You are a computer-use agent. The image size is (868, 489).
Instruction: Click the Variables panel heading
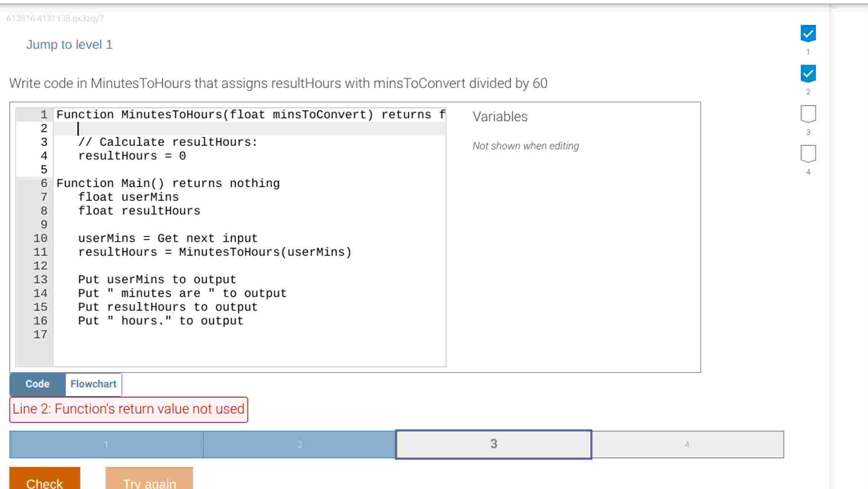(500, 116)
